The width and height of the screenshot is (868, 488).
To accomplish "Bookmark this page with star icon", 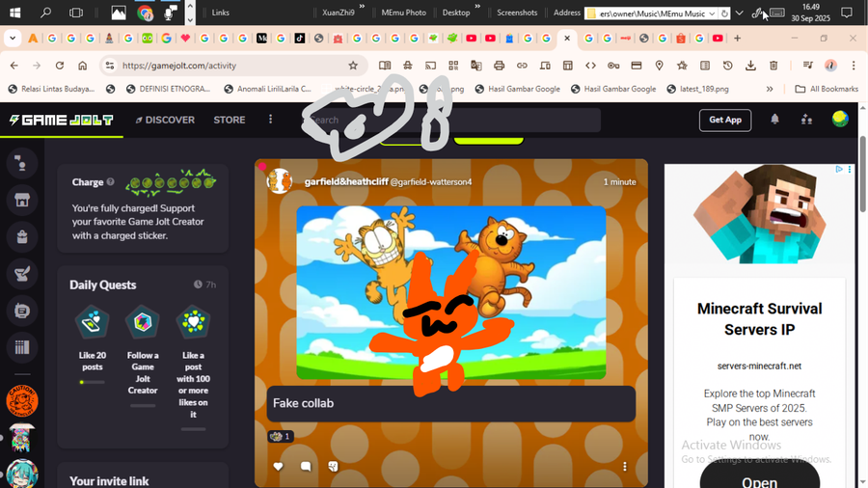I will point(353,66).
